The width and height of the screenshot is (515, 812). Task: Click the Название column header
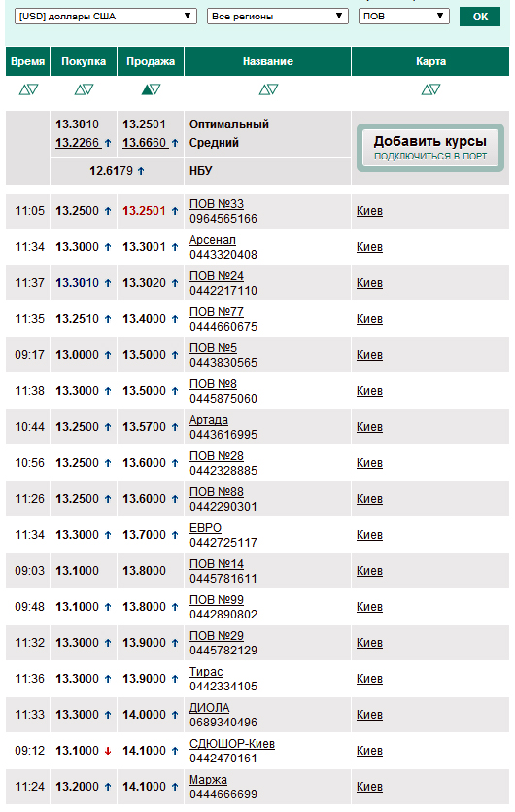(x=268, y=61)
